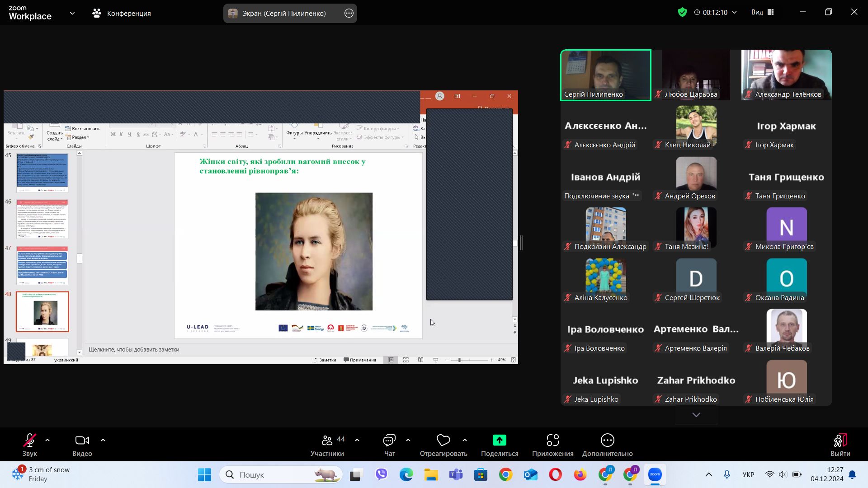Open screen share options three-dots button
This screenshot has height=488, width=868.
click(x=349, y=13)
